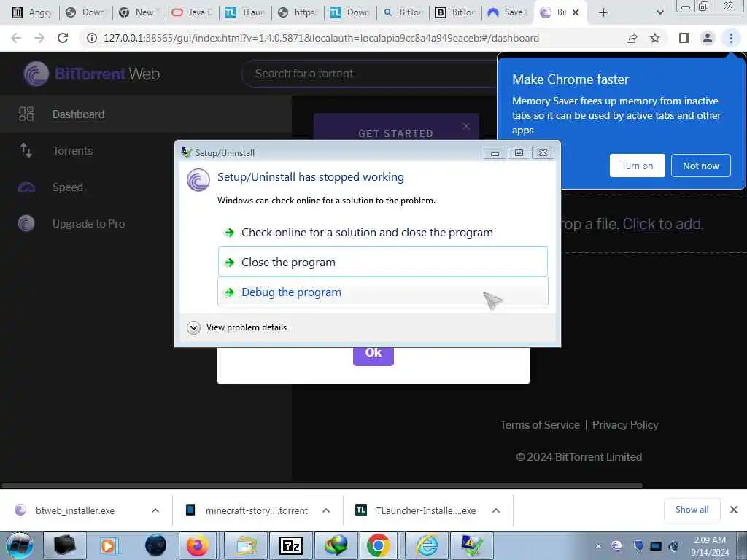Image resolution: width=747 pixels, height=560 pixels.
Task: Open the Chrome three-dot menu
Action: [731, 38]
